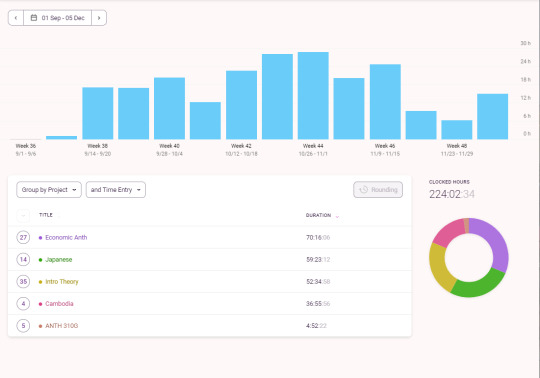Click the green dot beside Japanese
This screenshot has height=378, width=540.
(40, 260)
